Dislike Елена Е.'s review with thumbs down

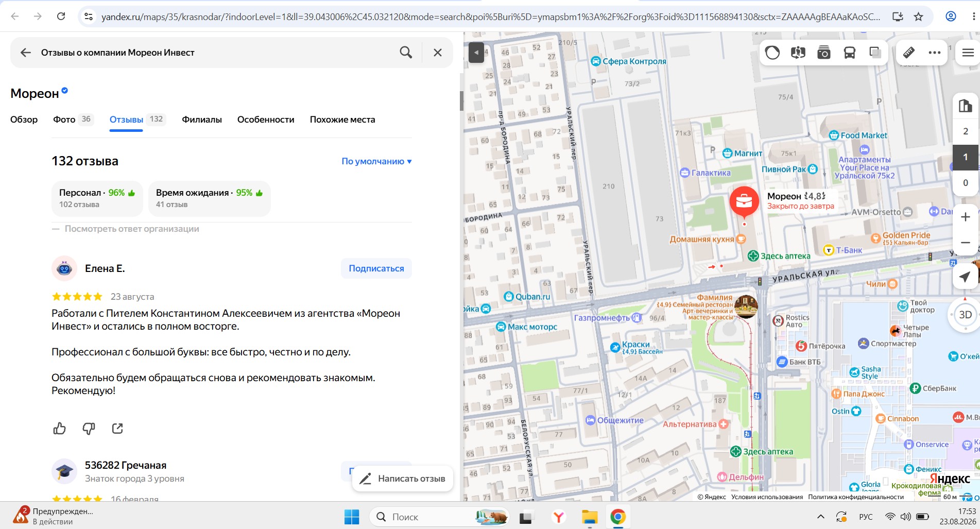click(89, 429)
